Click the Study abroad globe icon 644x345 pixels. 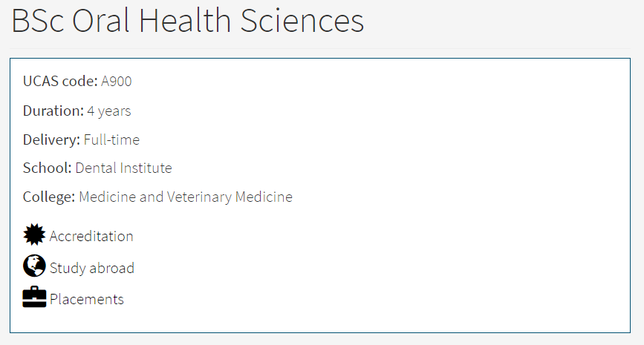pos(34,266)
